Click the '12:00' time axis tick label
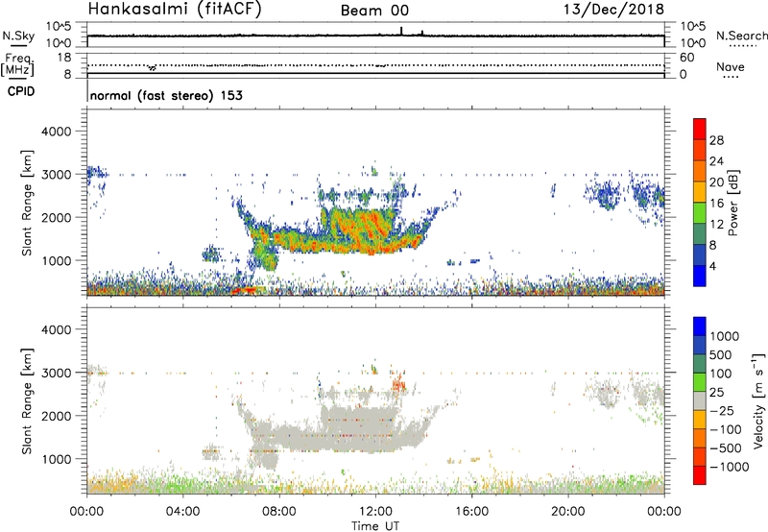Image resolution: width=768 pixels, height=532 pixels. 375,512
